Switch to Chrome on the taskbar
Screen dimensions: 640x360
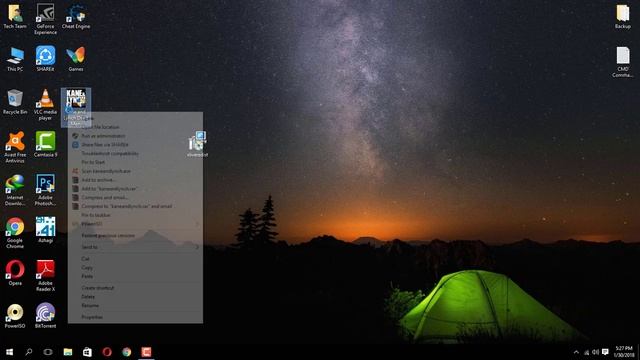[x=127, y=352]
